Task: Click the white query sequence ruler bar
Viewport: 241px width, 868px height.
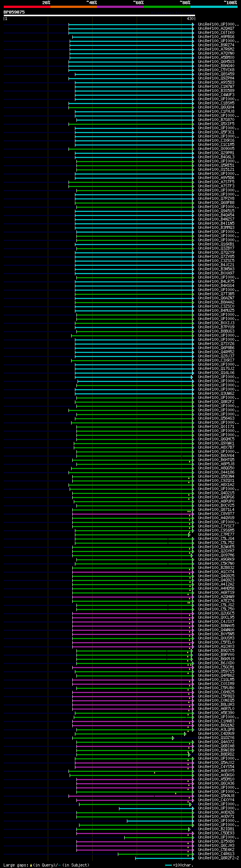Action: 99,15
